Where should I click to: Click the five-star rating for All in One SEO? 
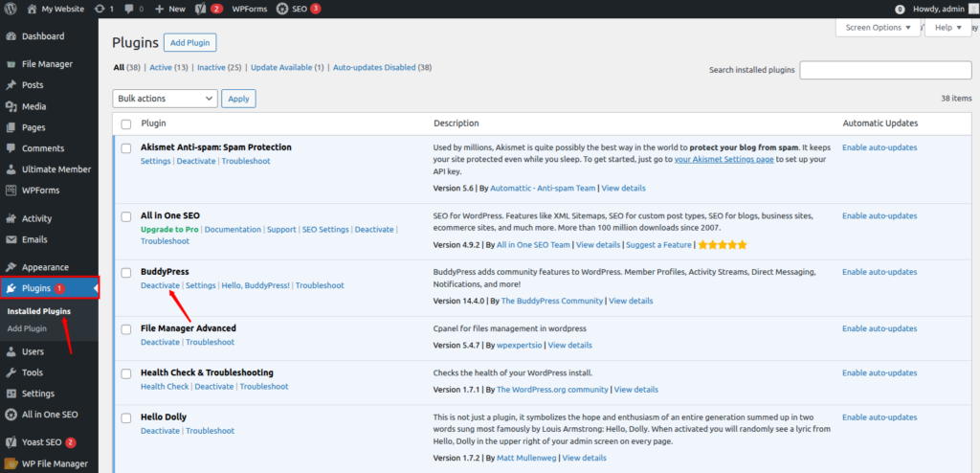point(723,245)
